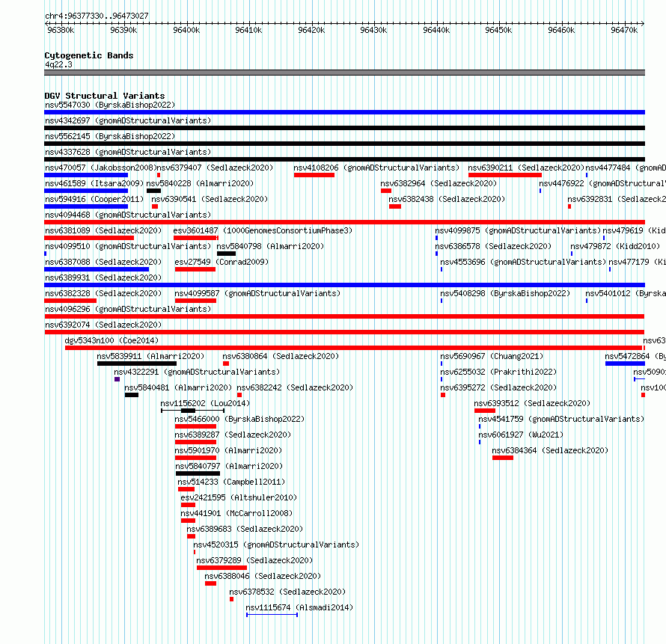
Task: Select nsv6390211 (Sedlazeck2020) red bar
Action: pyautogui.click(x=505, y=175)
